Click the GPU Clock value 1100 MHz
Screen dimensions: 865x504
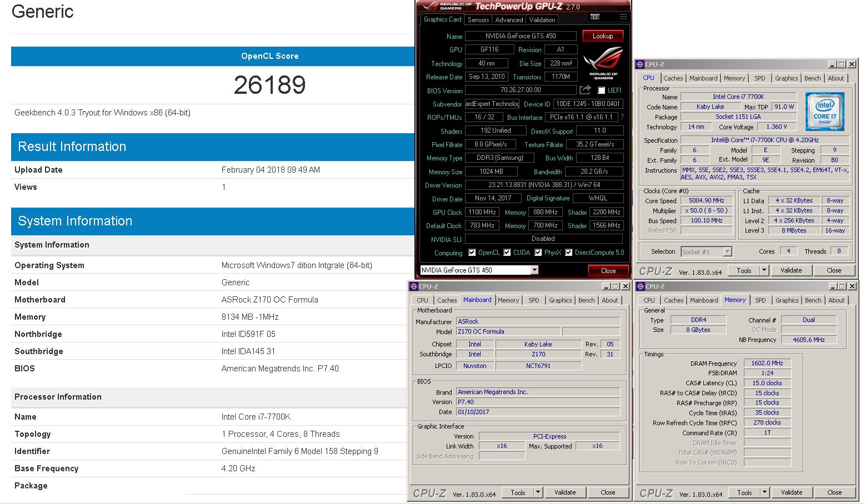pyautogui.click(x=482, y=212)
